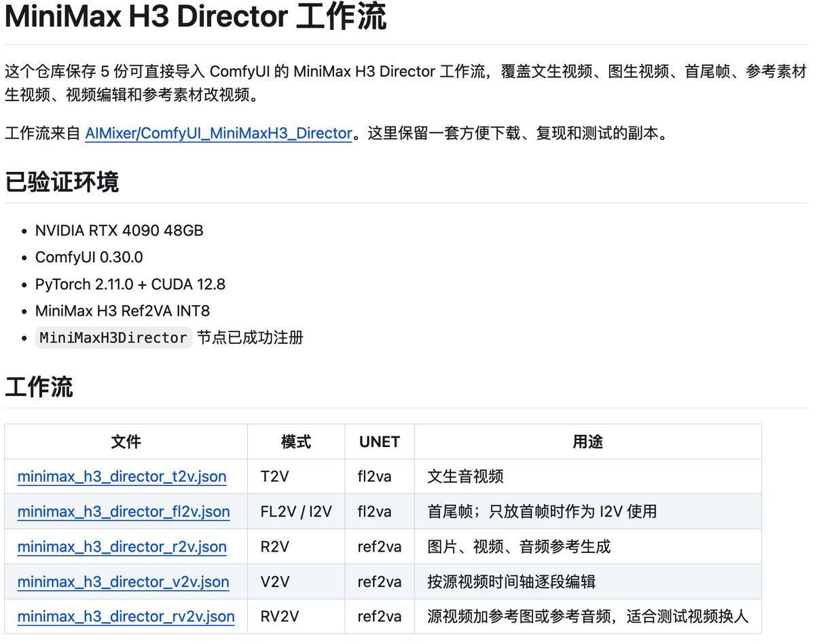Viewport: 815px width, 644px height.
Task: Click the '节点已成功注册' text
Action: pyautogui.click(x=250, y=338)
